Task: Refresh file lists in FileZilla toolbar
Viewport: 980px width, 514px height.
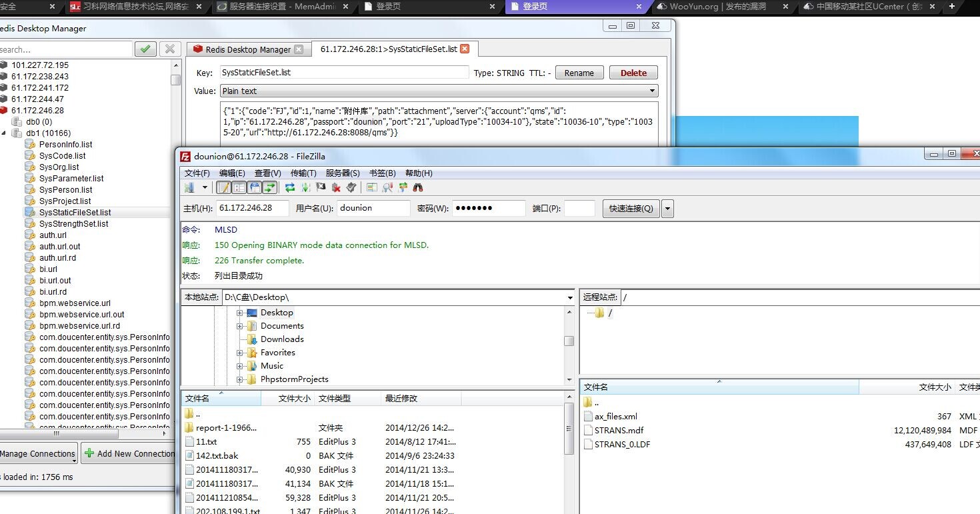Action: point(290,187)
